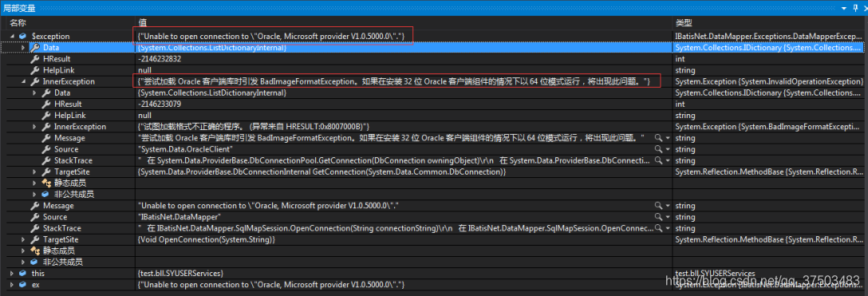Open visualizer dropdown for Source "System.Data.OracleClient"

coord(667,149)
